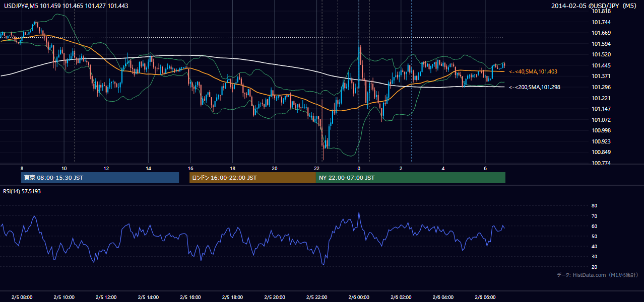Click hour label 4 under price chart

coord(443,168)
